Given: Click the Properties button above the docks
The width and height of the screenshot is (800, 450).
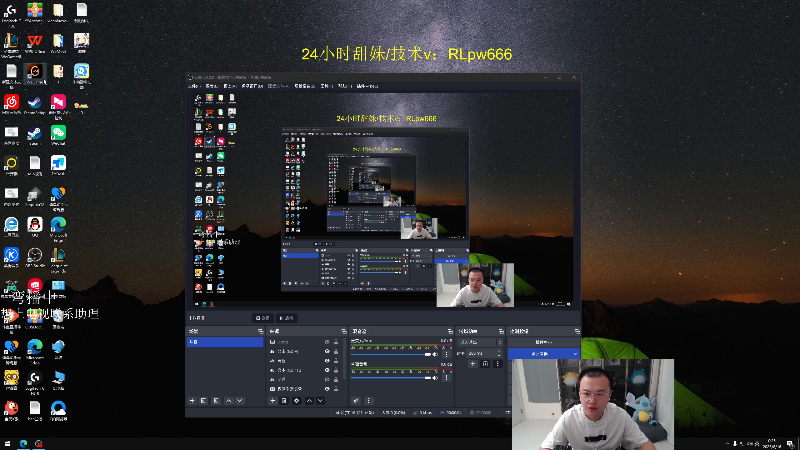Looking at the screenshot, I should [x=263, y=318].
